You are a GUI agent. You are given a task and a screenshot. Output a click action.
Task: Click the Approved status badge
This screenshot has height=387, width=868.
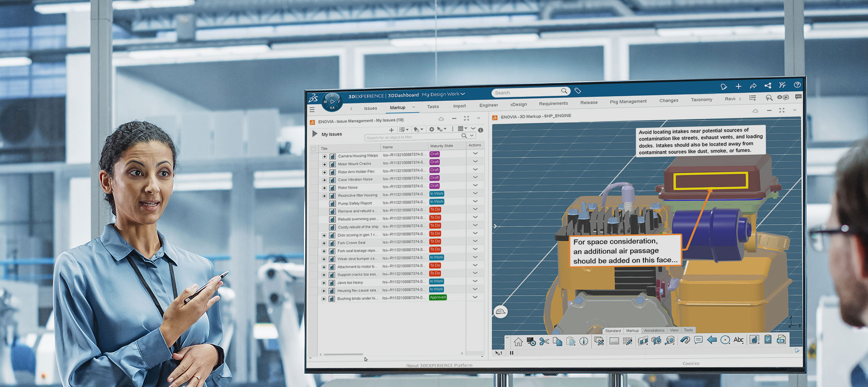438,297
